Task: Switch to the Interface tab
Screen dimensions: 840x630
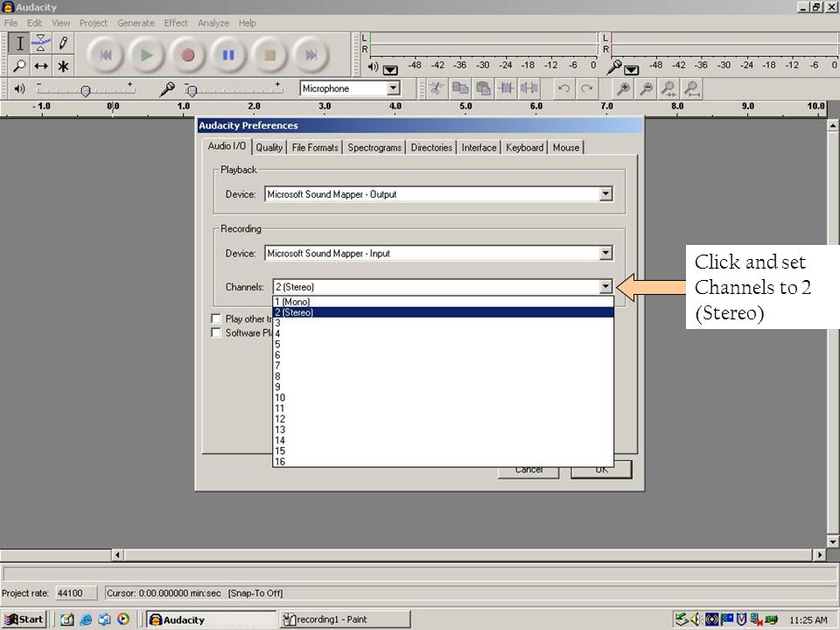Action: [x=479, y=147]
